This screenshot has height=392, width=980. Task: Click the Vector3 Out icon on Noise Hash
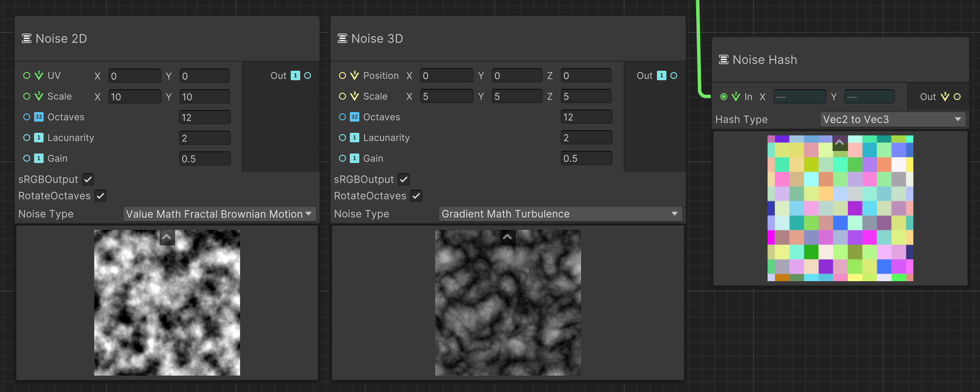945,97
